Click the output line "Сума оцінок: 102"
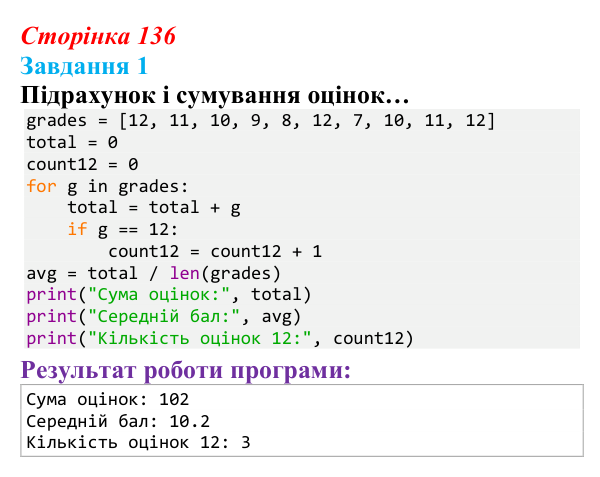Image resolution: width=600 pixels, height=477 pixels. point(108,400)
